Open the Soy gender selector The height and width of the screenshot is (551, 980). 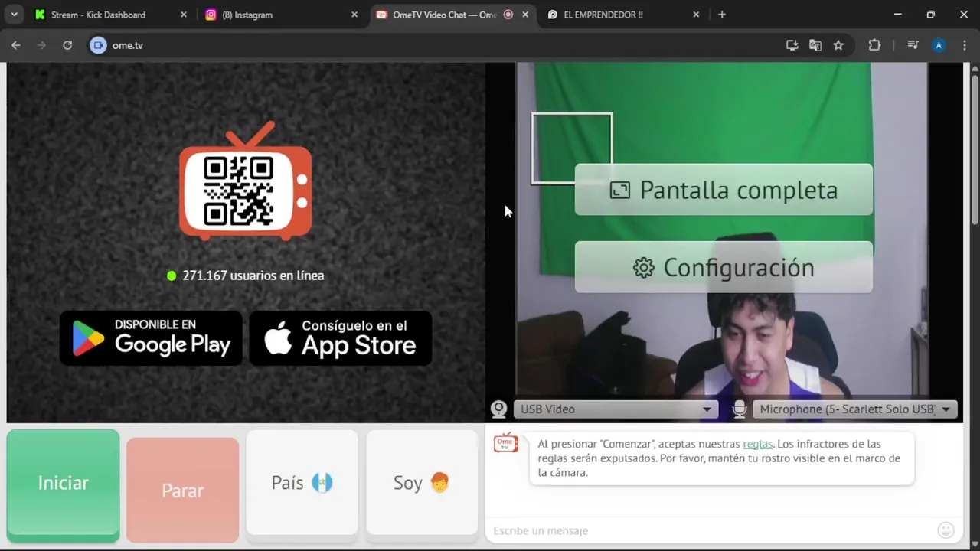pyautogui.click(x=422, y=483)
